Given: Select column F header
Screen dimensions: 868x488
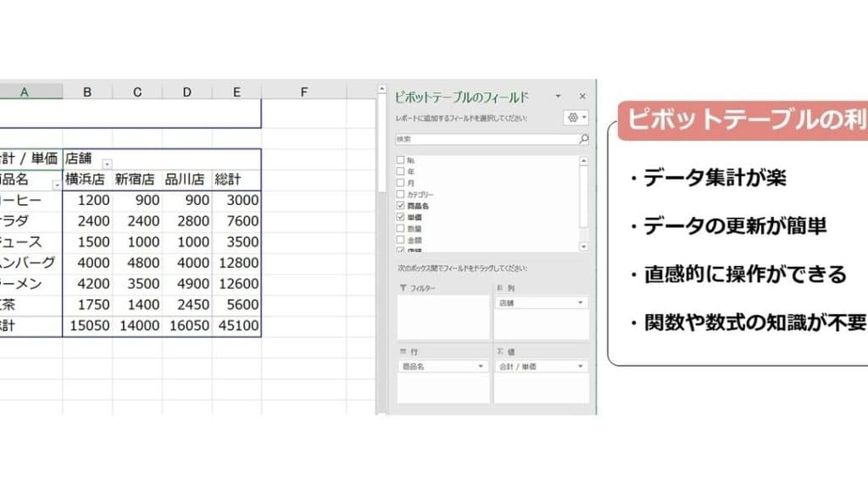Looking at the screenshot, I should pos(304,91).
